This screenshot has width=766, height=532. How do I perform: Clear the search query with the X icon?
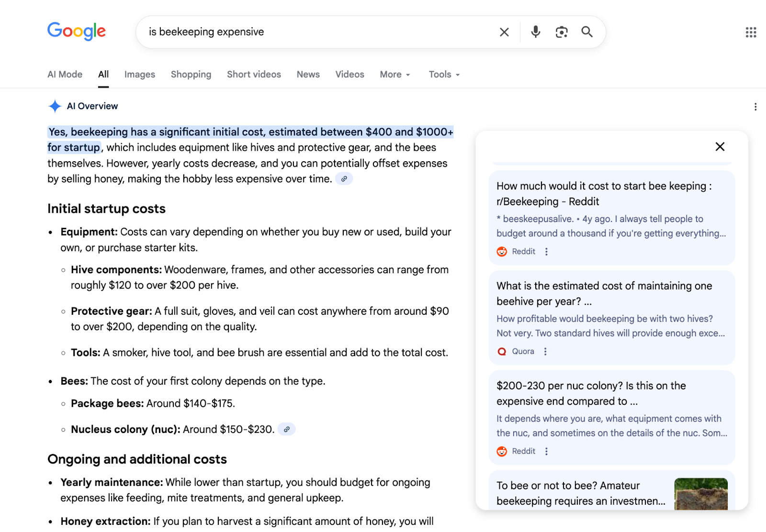pyautogui.click(x=504, y=32)
